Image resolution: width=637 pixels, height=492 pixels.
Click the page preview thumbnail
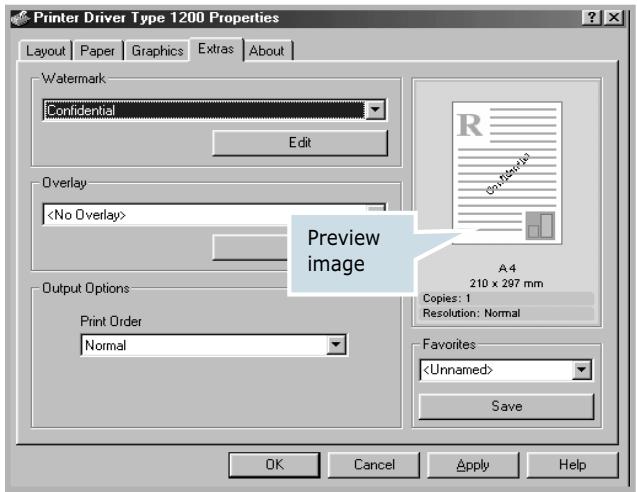point(507,173)
